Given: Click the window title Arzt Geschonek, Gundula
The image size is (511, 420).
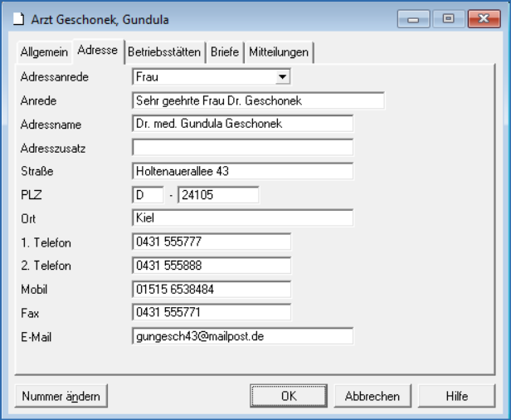Looking at the screenshot, I should click(100, 20).
